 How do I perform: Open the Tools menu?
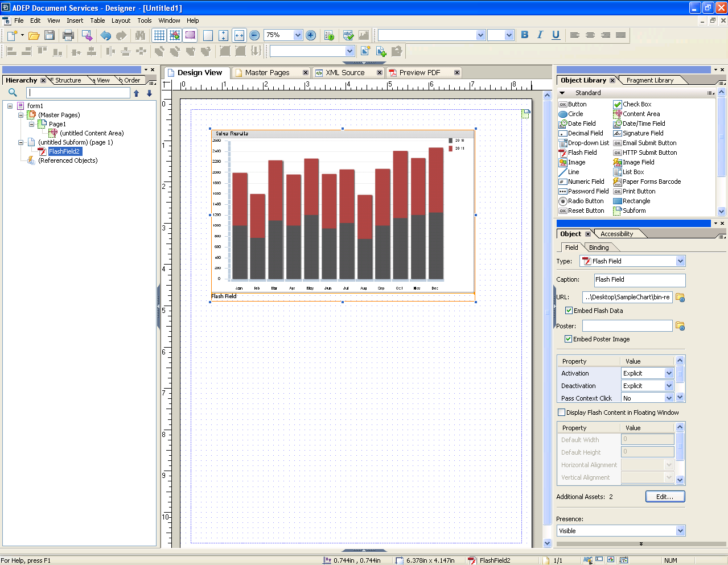click(145, 20)
